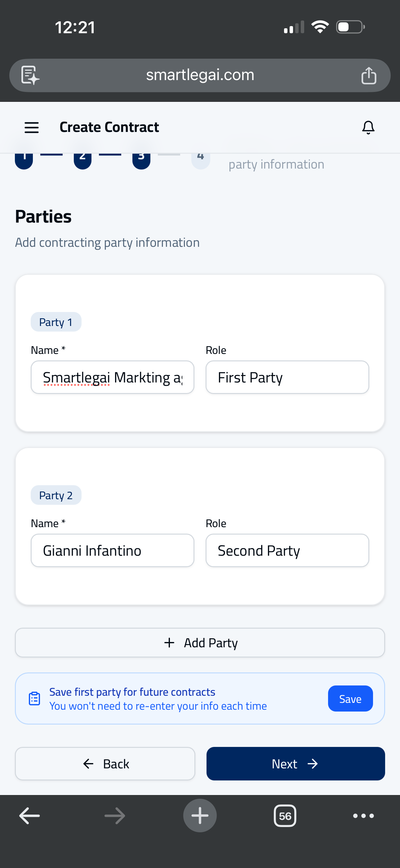Viewport: 400px width, 868px height.
Task: Open a new browser tab
Action: (x=200, y=816)
